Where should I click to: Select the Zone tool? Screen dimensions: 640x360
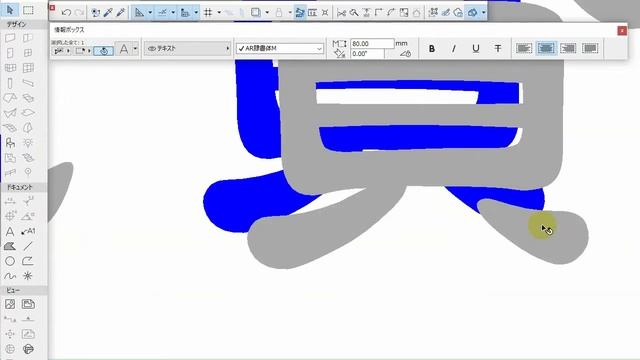pyautogui.click(x=10, y=158)
